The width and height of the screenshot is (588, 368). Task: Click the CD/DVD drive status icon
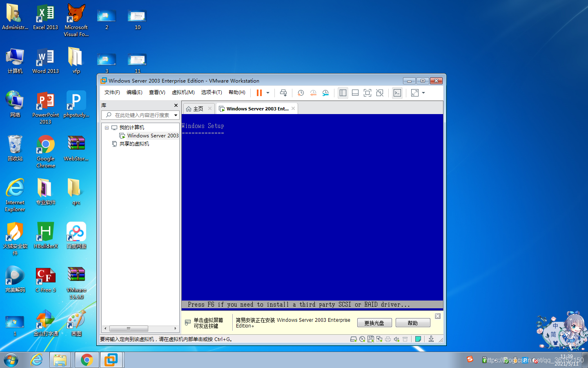point(362,339)
